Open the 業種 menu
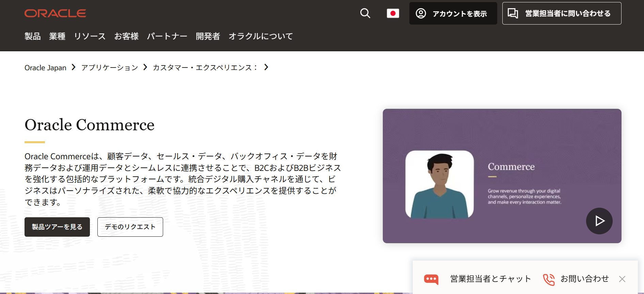 [x=57, y=36]
